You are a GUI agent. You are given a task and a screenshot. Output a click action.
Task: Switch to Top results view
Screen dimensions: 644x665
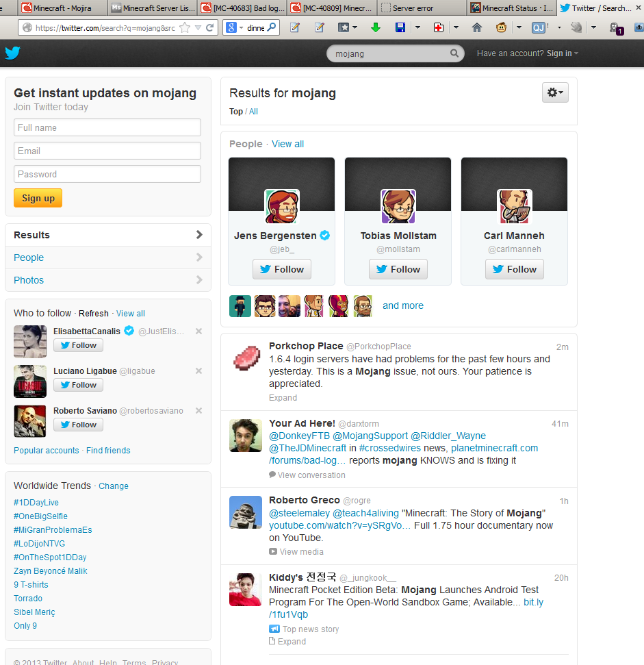[x=236, y=112]
